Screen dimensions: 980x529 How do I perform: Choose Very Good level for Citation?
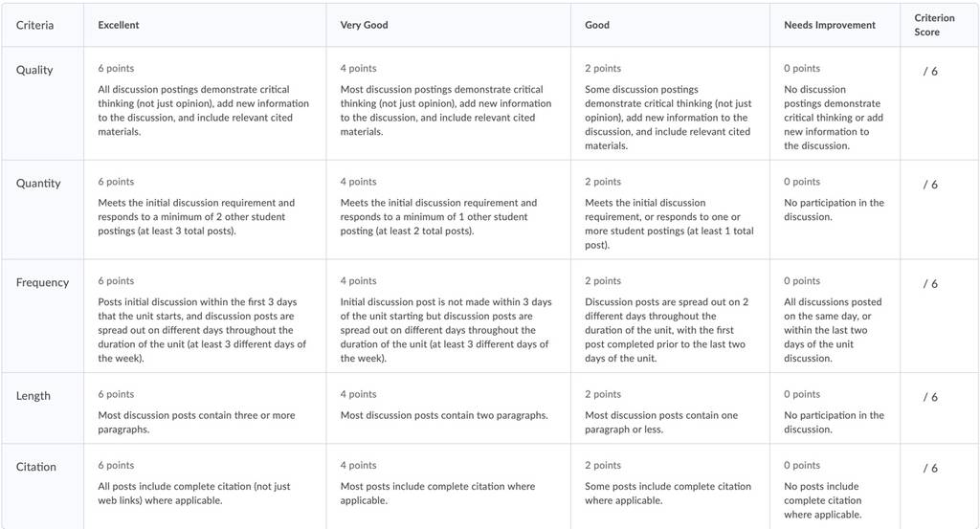[x=448, y=487]
